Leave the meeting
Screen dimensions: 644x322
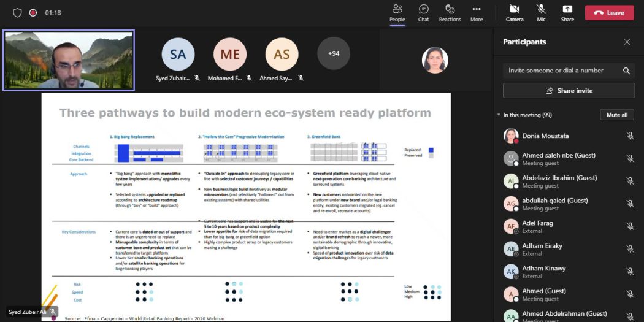point(609,13)
